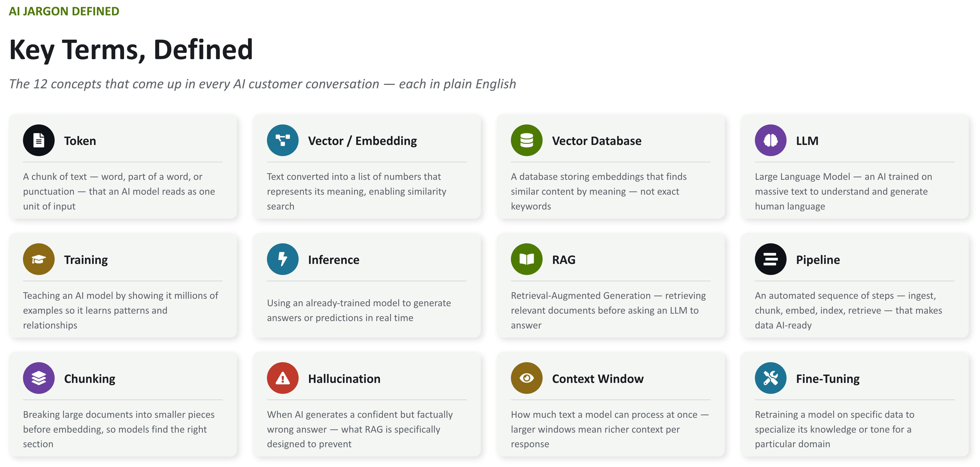Click the RAG definition paragraph
Screen dimensions: 980x467
pos(608,310)
